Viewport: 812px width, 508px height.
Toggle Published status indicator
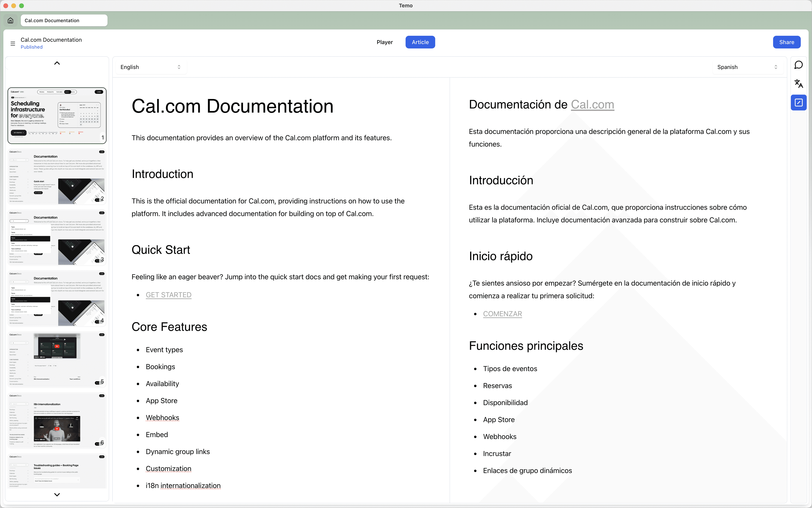coord(32,47)
